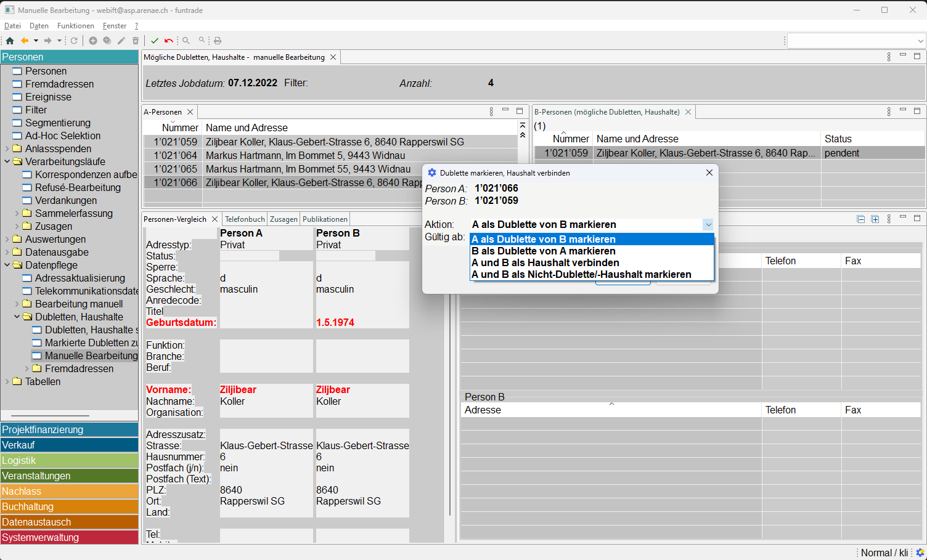Collapse the Datenpflege tree folder

7,265
